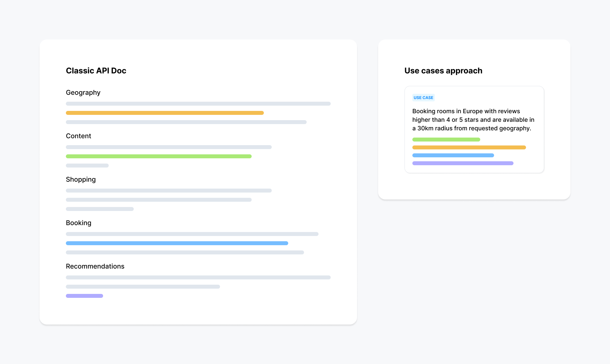Open the Recommendations section label
Image resolution: width=610 pixels, height=364 pixels.
click(x=95, y=266)
